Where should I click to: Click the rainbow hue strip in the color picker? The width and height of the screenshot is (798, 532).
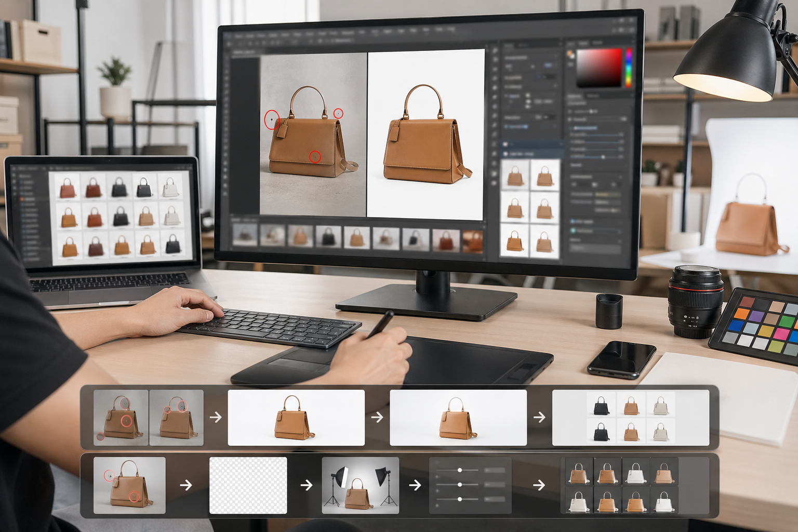[x=629, y=69]
